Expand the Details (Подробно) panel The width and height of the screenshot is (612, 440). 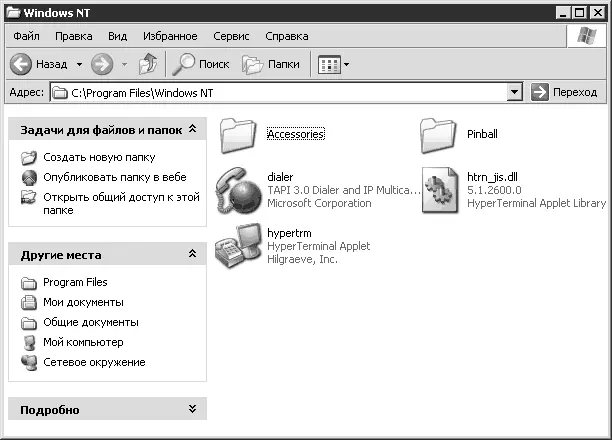tap(192, 409)
